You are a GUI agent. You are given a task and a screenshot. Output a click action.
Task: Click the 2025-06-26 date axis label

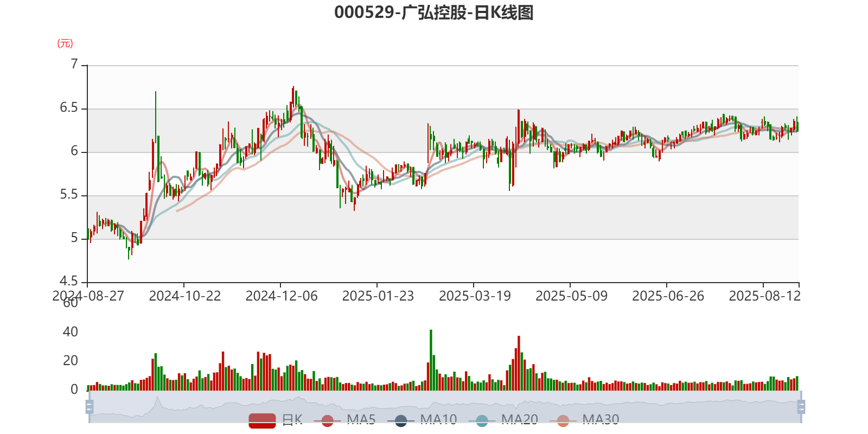click(x=668, y=296)
